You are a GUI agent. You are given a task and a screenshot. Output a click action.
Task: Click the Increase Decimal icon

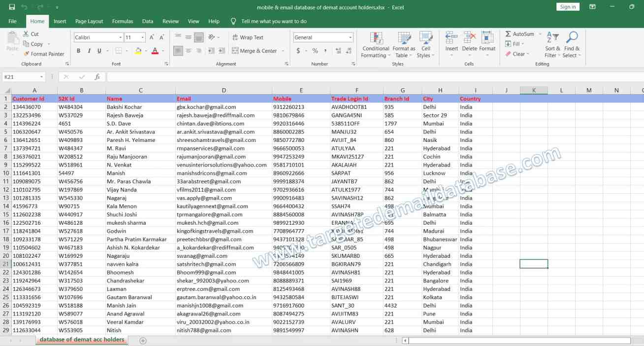coord(338,50)
